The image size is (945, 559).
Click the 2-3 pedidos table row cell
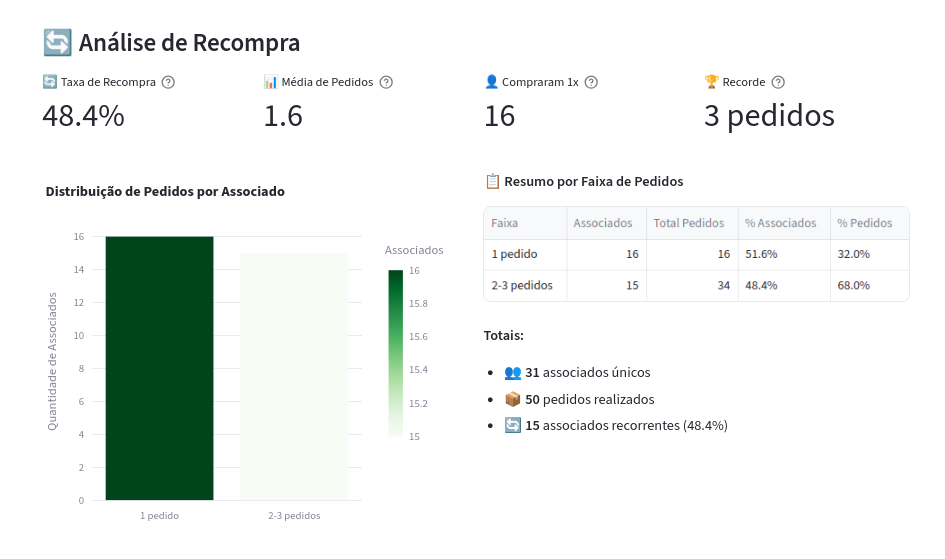pos(522,285)
